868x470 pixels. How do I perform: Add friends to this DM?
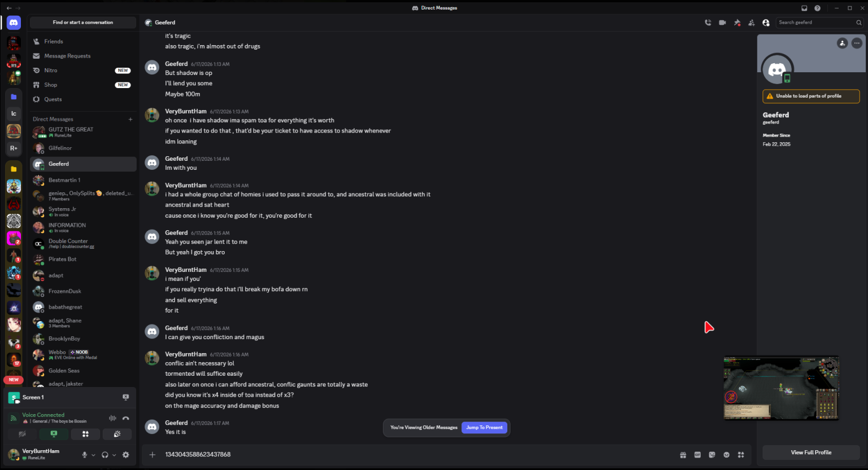pyautogui.click(x=752, y=23)
